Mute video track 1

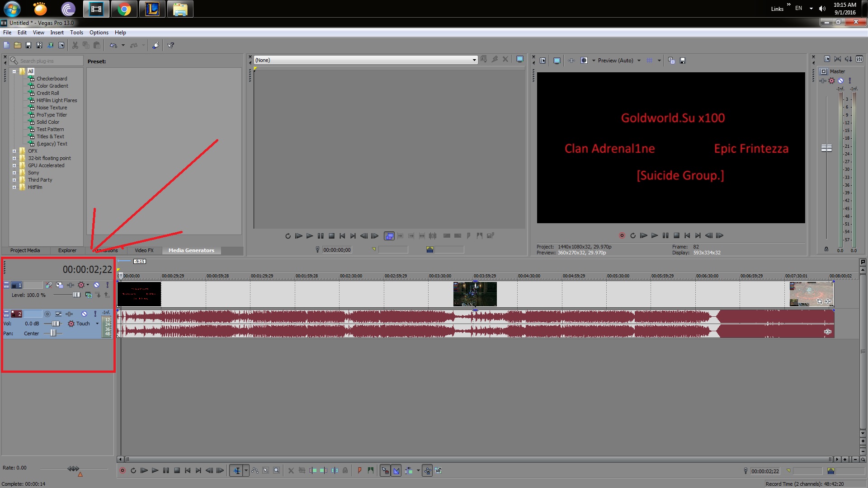click(x=96, y=285)
